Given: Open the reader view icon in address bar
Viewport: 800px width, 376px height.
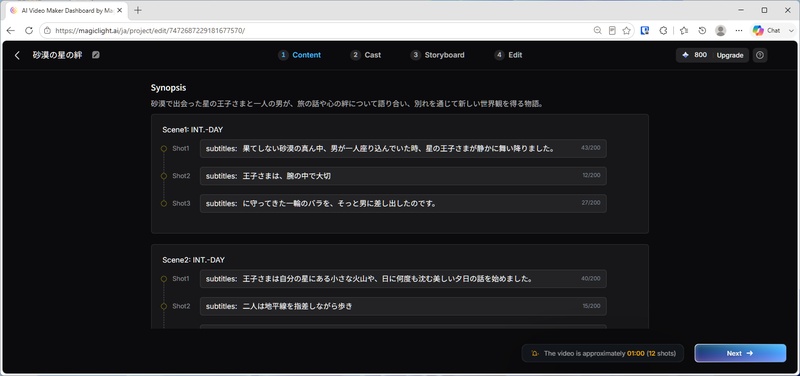Looking at the screenshot, I should tap(612, 31).
